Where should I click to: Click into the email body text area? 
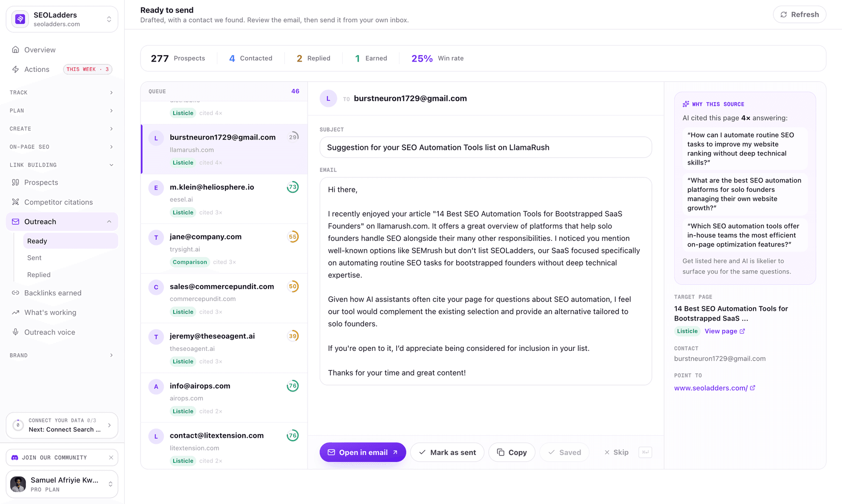tap(485, 281)
